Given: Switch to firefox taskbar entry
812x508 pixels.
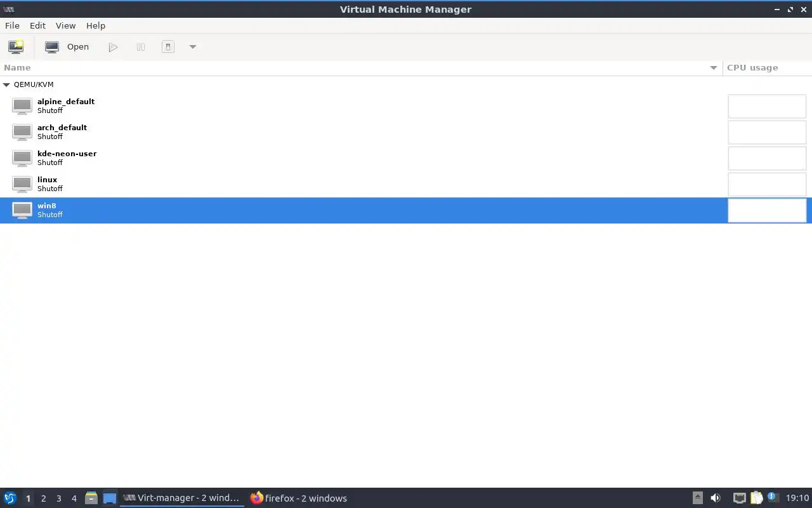Looking at the screenshot, I should pos(299,498).
